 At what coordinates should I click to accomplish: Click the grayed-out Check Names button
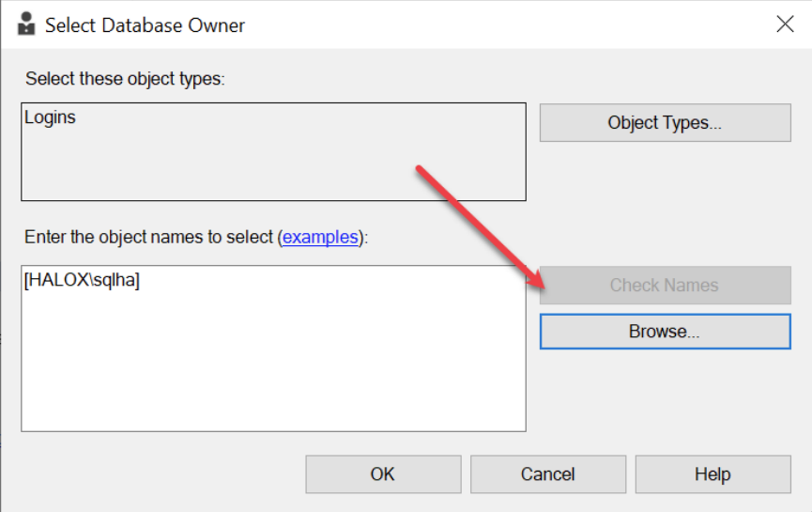click(x=665, y=285)
